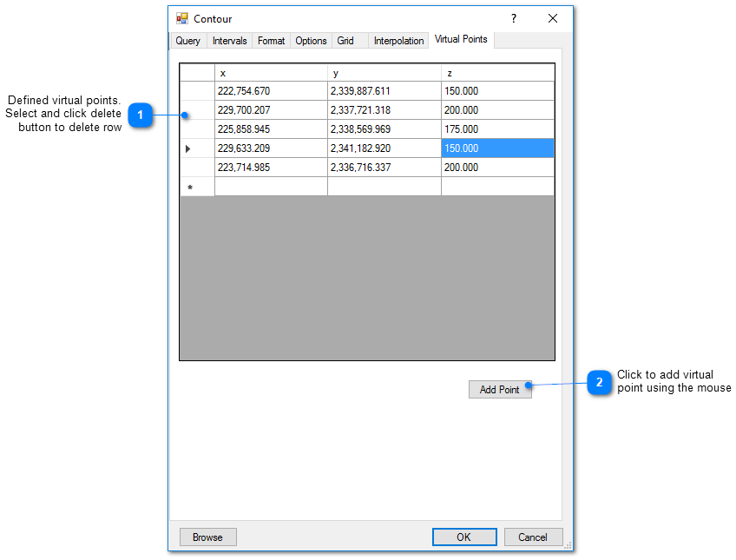Image resolution: width=736 pixels, height=560 pixels.
Task: Switch to the Grid tab
Action: point(347,40)
